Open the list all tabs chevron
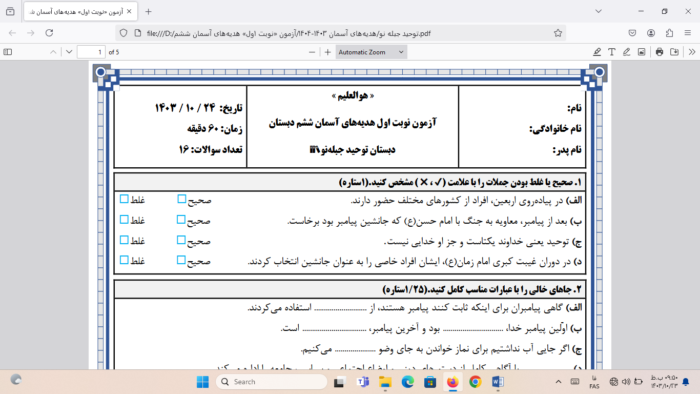The image size is (700, 394). tap(599, 12)
